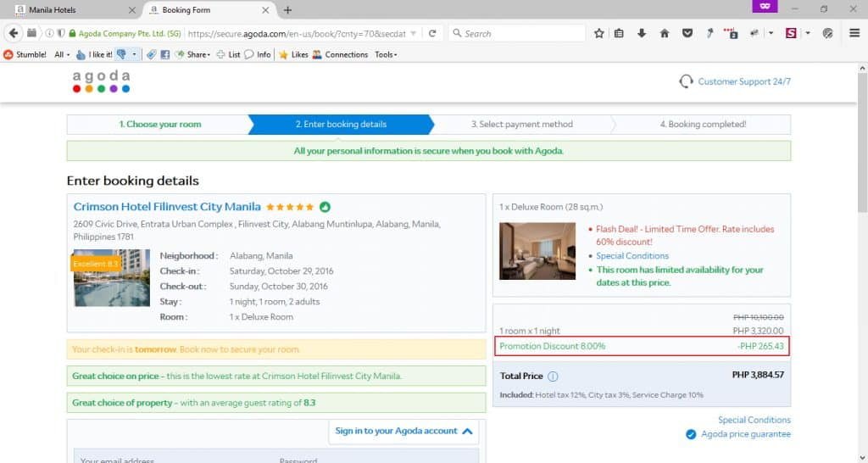Image resolution: width=868 pixels, height=463 pixels.
Task: Reload the page with the refresh icon
Action: [x=432, y=33]
